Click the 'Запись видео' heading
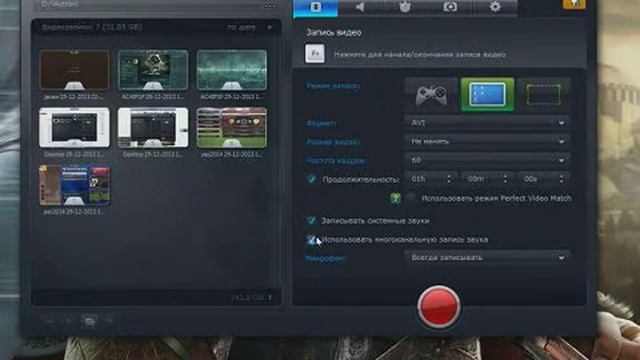The height and width of the screenshot is (360, 640). [x=333, y=33]
